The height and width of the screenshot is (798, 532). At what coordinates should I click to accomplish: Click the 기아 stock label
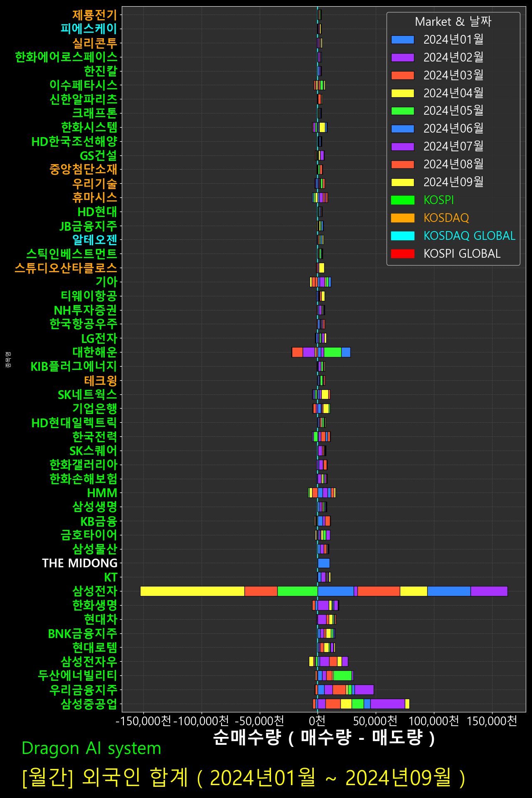pyautogui.click(x=106, y=282)
